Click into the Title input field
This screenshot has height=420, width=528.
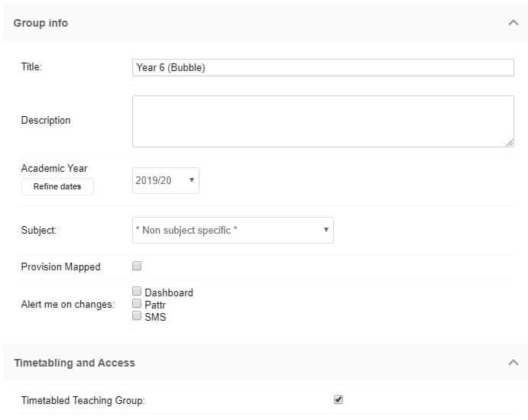323,68
